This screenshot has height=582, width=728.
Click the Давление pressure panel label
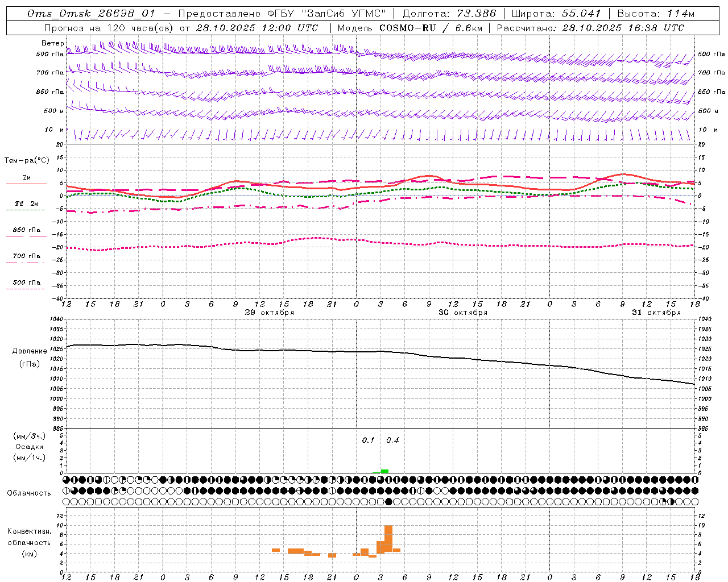30,351
